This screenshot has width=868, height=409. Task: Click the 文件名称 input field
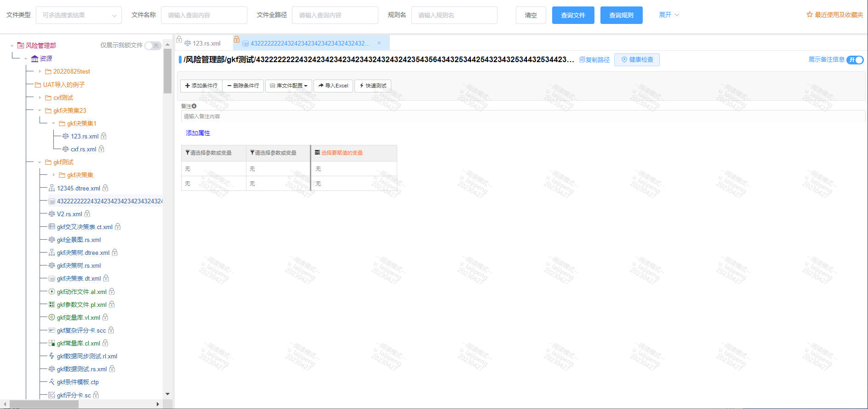point(204,15)
